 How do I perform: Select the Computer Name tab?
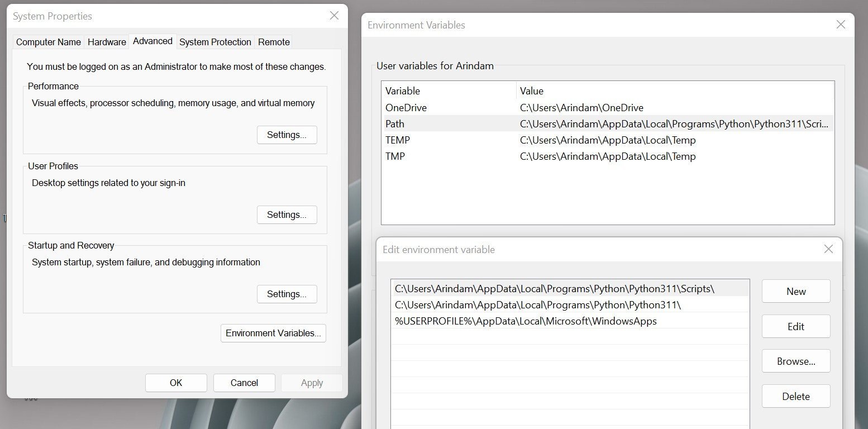pyautogui.click(x=48, y=41)
